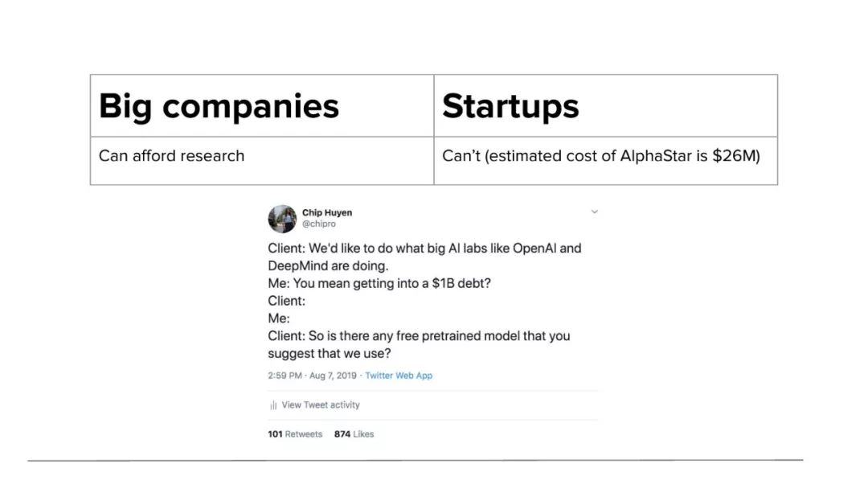Click the @chipro handle
The height and width of the screenshot is (489, 868).
pos(319,224)
